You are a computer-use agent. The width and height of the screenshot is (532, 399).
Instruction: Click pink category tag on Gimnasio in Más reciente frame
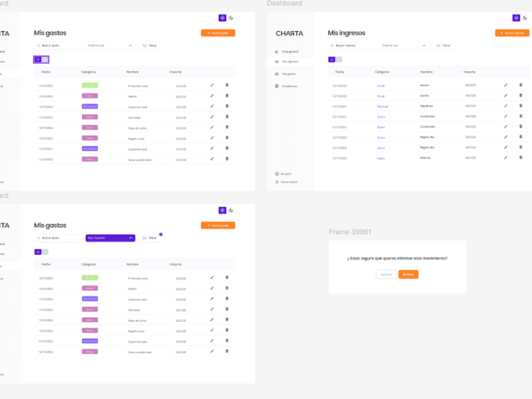tap(90, 309)
